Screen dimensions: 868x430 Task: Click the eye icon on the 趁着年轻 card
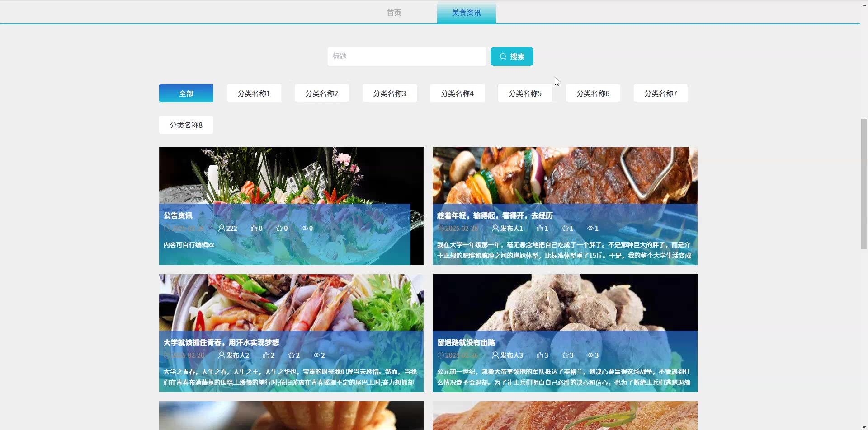(x=590, y=229)
